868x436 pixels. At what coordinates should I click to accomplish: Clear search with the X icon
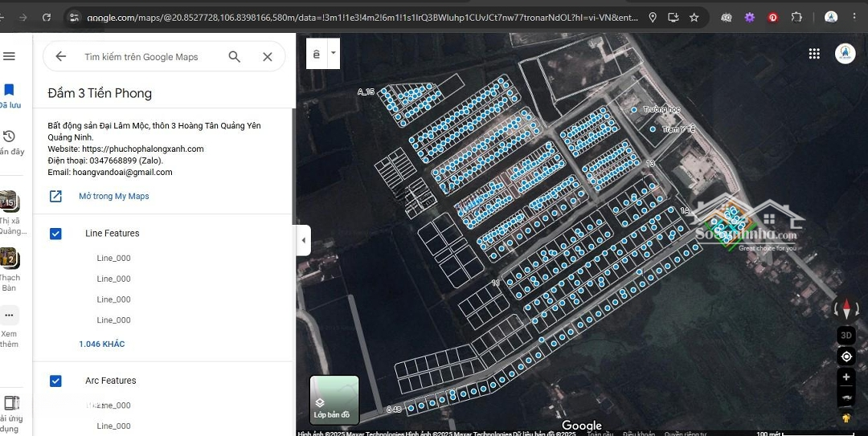coord(268,56)
